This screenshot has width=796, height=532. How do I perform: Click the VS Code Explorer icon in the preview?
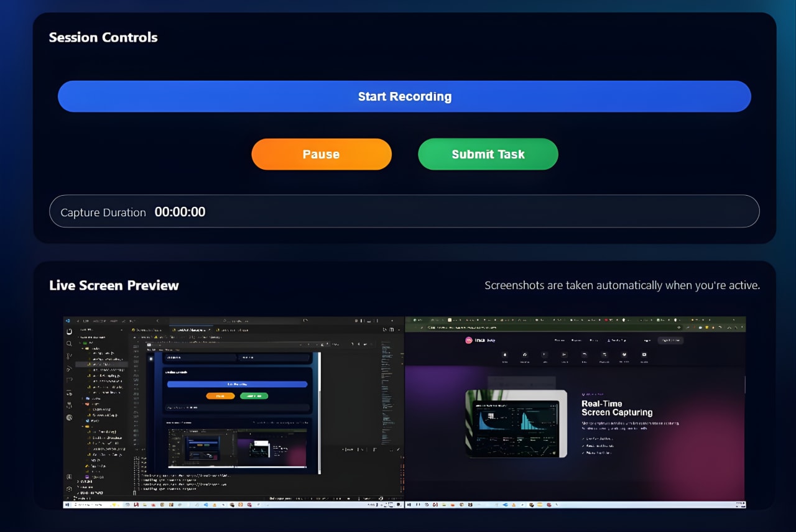69,331
